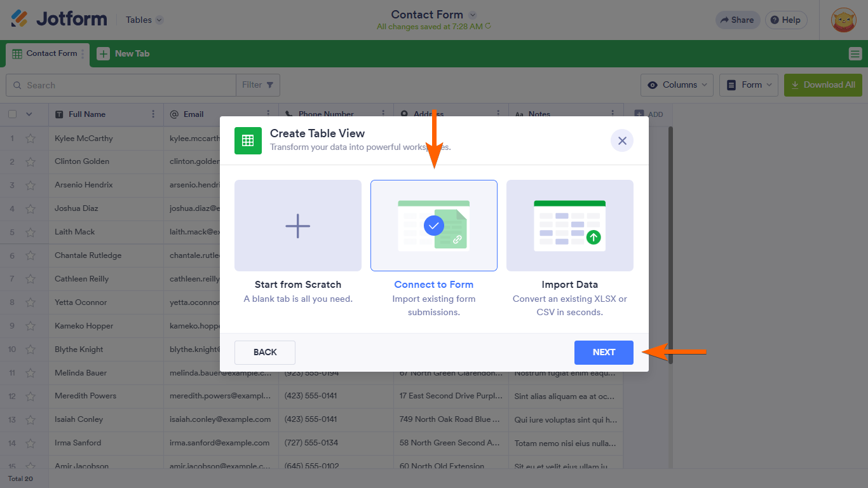Image resolution: width=868 pixels, height=488 pixels.
Task: Open Notes column options dots
Action: coord(614,114)
